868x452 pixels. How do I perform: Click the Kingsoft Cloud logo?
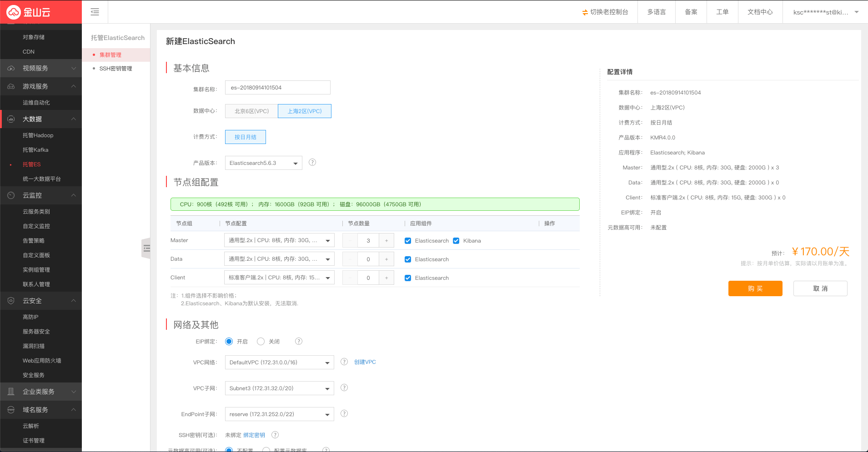(28, 12)
